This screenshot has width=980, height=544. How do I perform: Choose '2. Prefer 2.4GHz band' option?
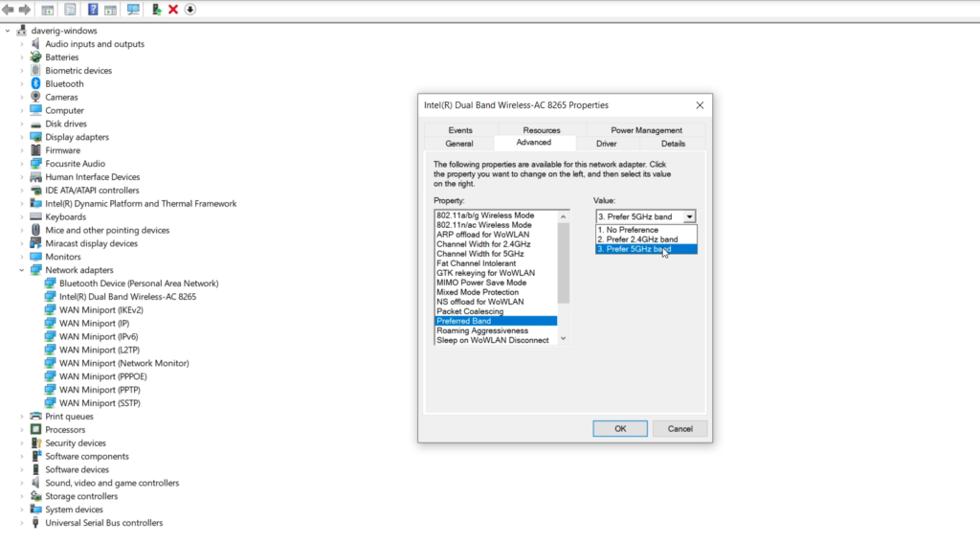tap(646, 239)
